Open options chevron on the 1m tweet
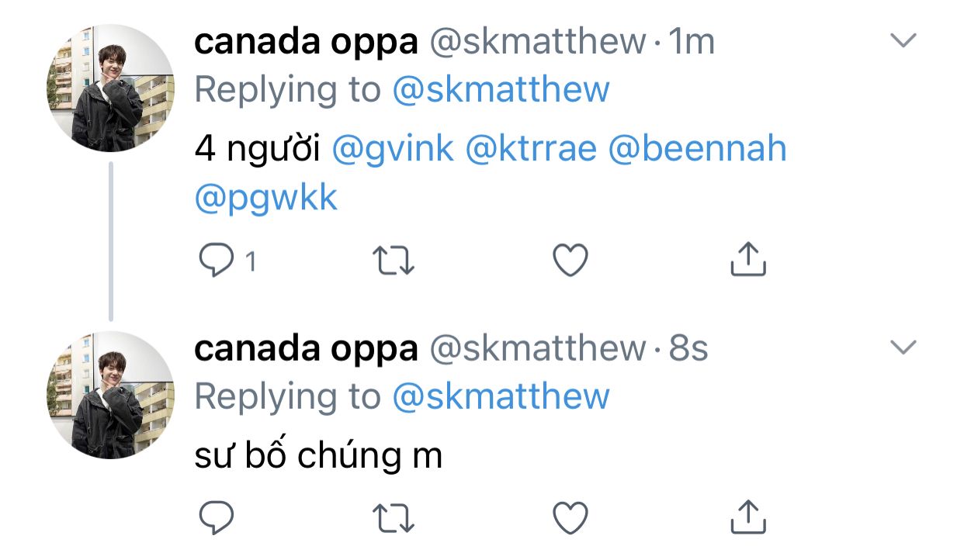The height and width of the screenshot is (560, 964). (903, 41)
